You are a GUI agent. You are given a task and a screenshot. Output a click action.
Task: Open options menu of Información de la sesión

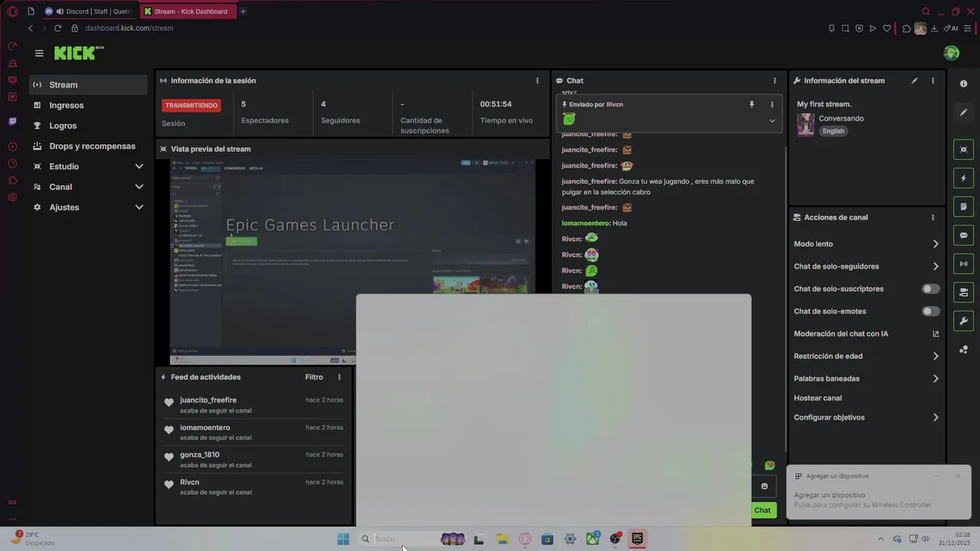click(537, 80)
